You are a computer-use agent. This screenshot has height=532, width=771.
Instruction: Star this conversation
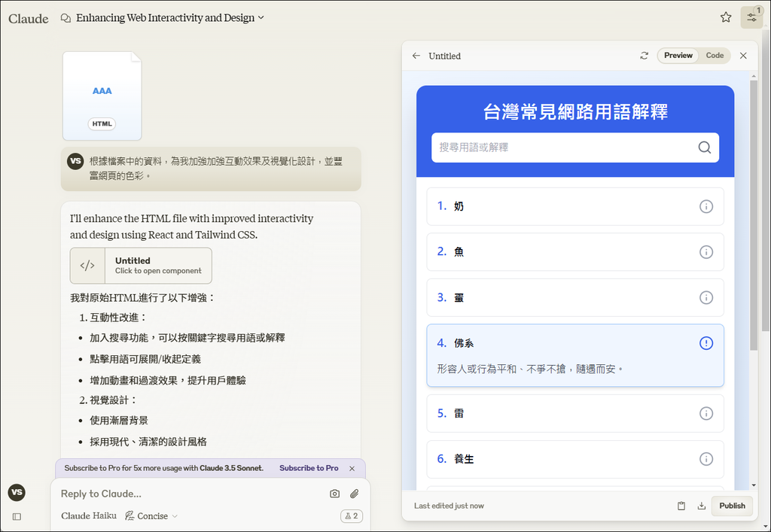(x=725, y=17)
